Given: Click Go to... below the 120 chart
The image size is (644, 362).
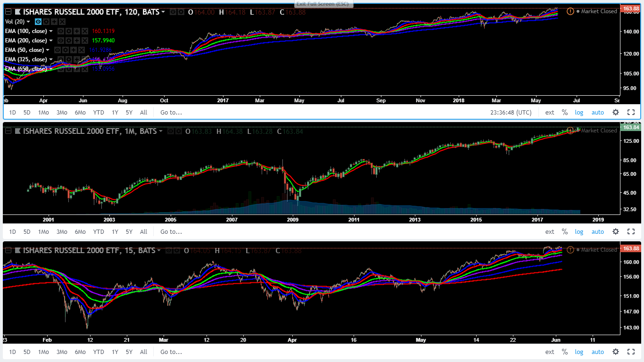Looking at the screenshot, I should 171,112.
